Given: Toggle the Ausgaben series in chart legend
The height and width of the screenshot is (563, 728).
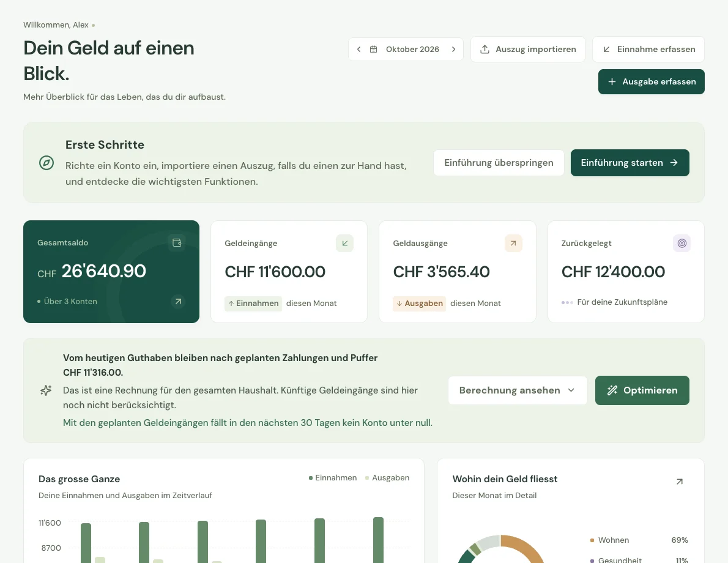Looking at the screenshot, I should point(387,478).
